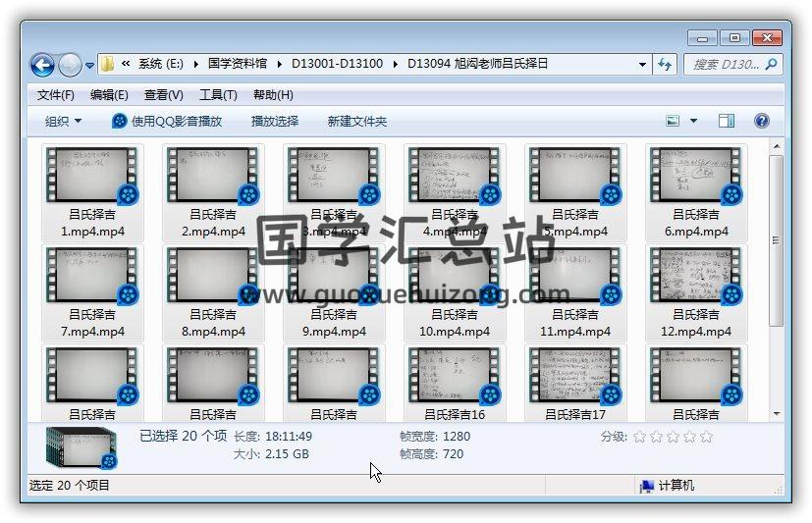The height and width of the screenshot is (523, 812).
Task: Expand the arrow after 国学资料馆
Action: coord(279,64)
